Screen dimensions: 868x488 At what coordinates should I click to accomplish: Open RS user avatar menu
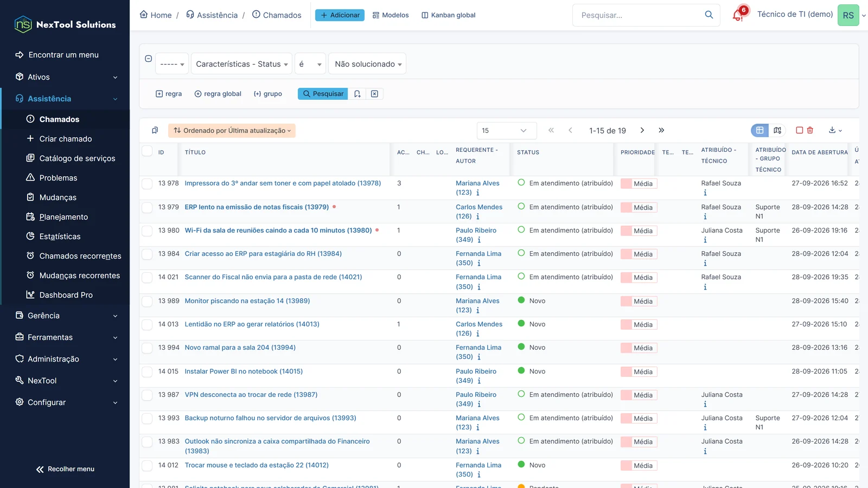pos(848,15)
